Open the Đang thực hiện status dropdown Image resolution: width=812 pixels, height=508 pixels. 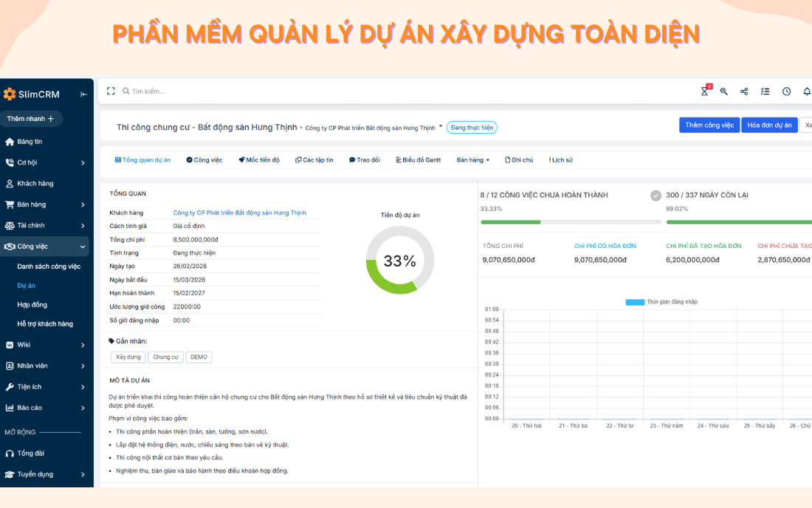[471, 127]
